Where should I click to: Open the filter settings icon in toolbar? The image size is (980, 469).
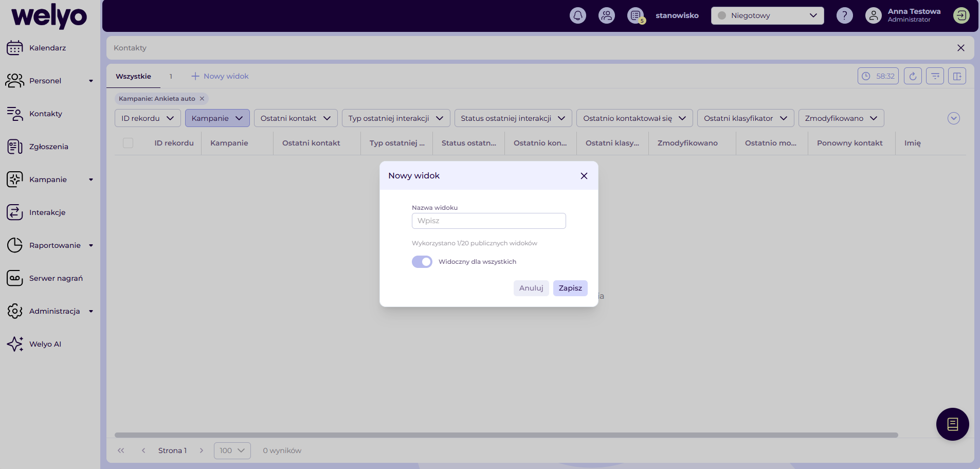click(x=935, y=76)
